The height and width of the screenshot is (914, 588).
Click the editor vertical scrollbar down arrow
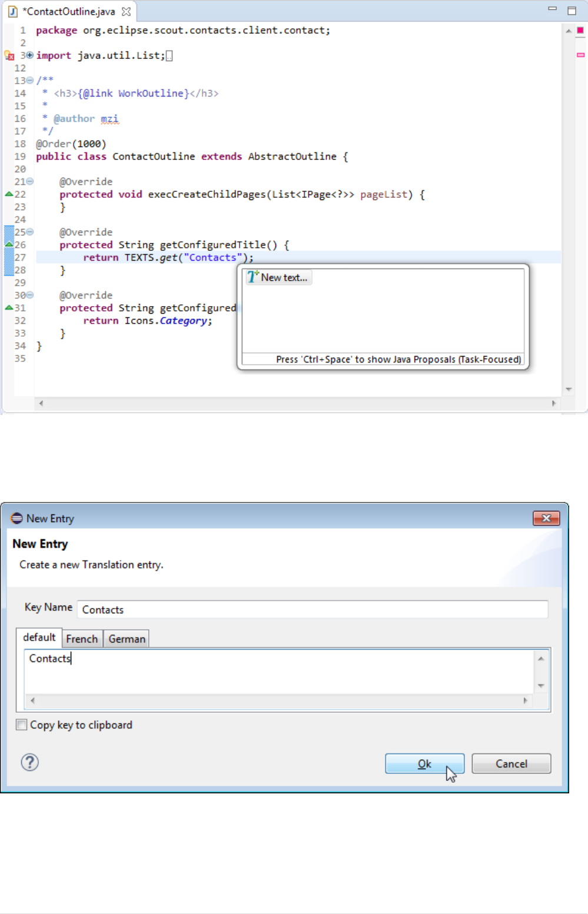point(569,389)
